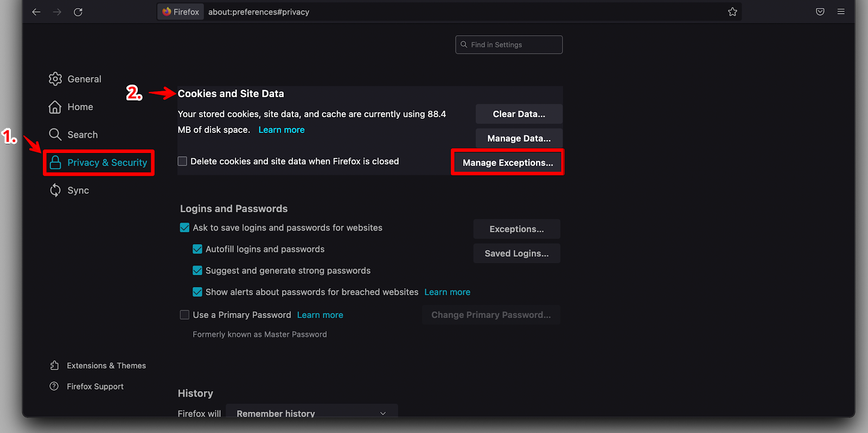Click the Home house icon in sidebar

click(55, 107)
